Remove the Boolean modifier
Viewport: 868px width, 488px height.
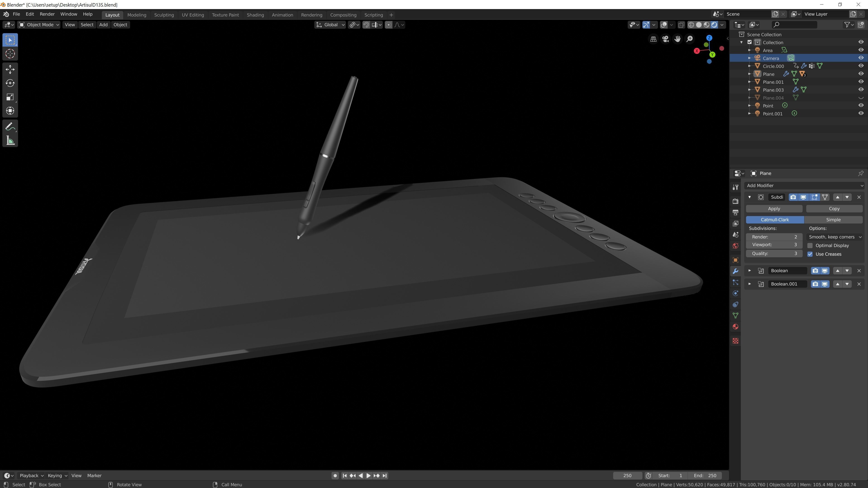(859, 271)
